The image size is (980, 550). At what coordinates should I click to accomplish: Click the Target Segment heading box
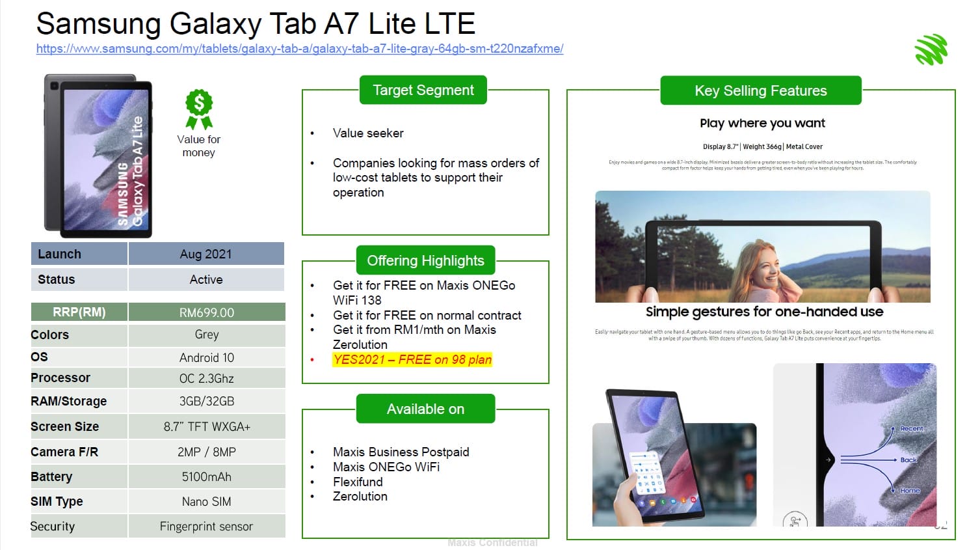coord(423,90)
